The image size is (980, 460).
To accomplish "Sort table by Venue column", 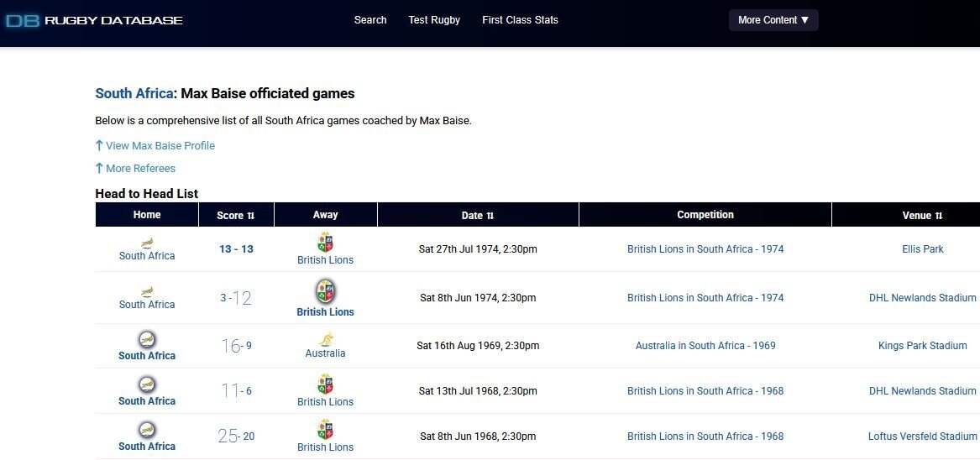I will (x=922, y=216).
